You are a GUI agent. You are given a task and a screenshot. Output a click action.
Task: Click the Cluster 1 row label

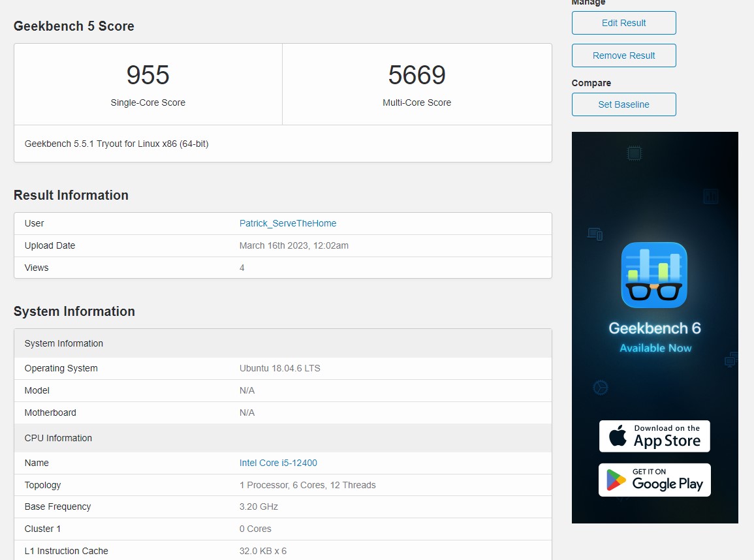click(x=43, y=529)
